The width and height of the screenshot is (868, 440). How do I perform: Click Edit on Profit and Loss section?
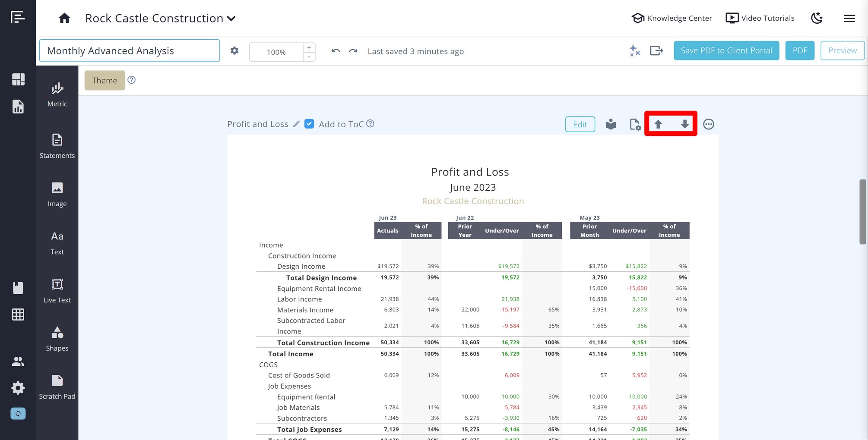point(580,124)
